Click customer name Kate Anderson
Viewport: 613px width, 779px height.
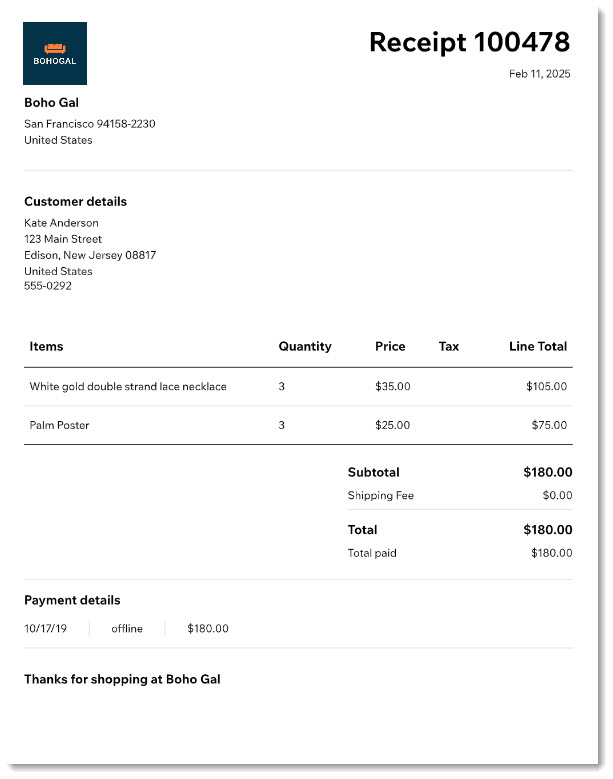click(62, 223)
